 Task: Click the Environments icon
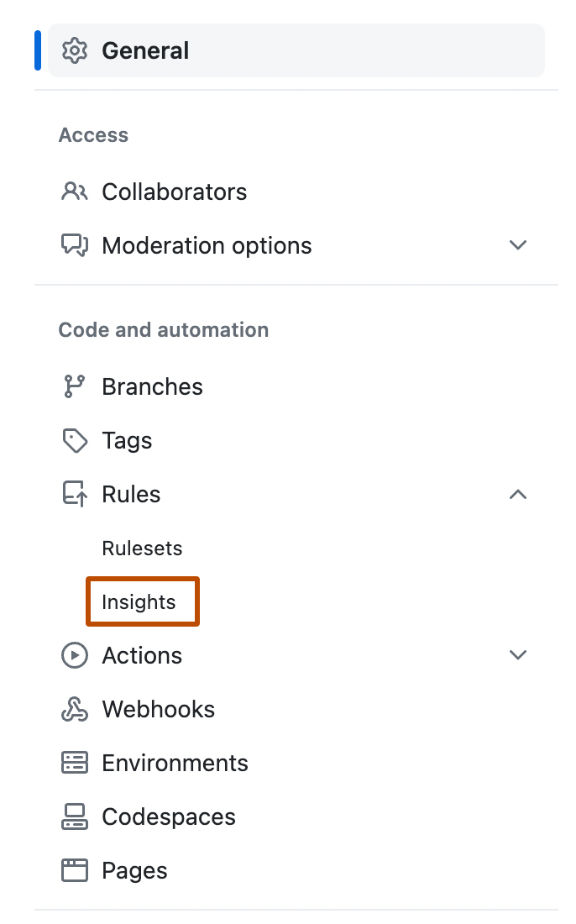(x=75, y=763)
